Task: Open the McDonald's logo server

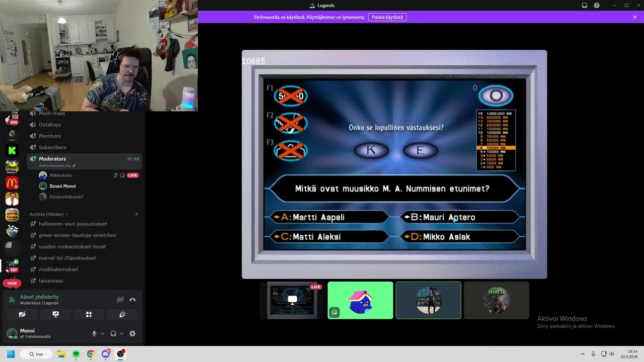Action: (x=12, y=183)
